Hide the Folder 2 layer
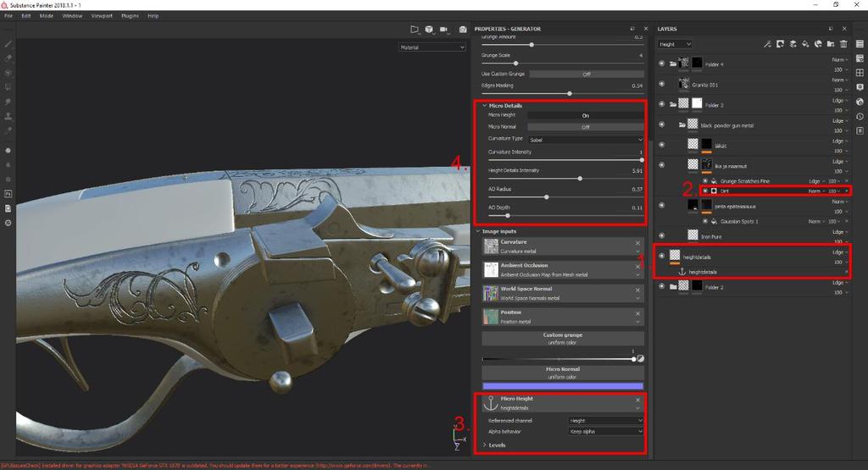 pos(661,286)
